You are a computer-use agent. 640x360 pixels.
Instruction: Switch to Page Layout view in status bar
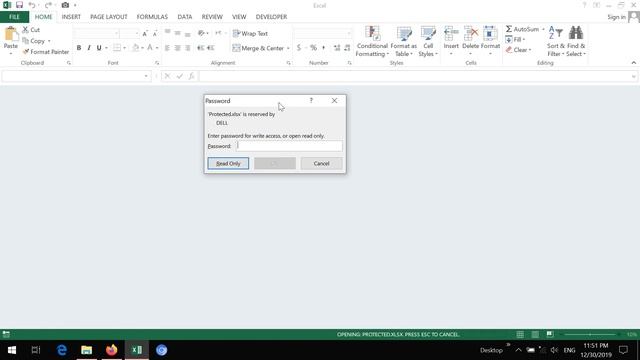point(535,334)
